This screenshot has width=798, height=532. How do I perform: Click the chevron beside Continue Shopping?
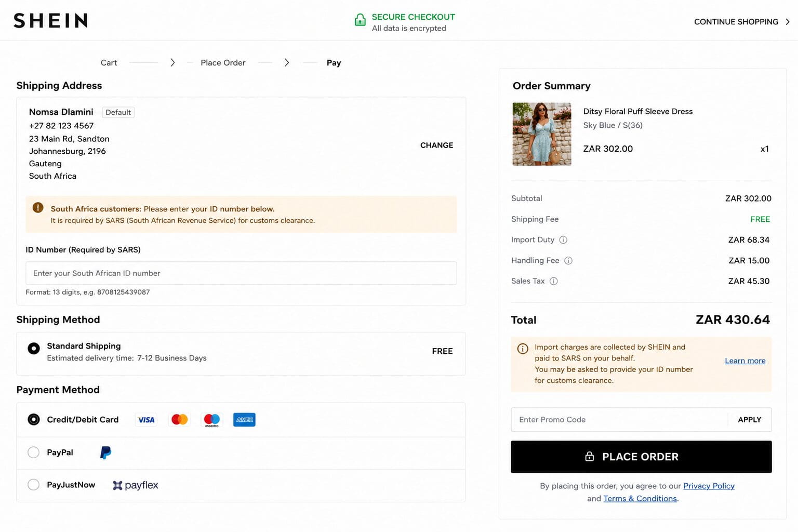click(x=788, y=22)
